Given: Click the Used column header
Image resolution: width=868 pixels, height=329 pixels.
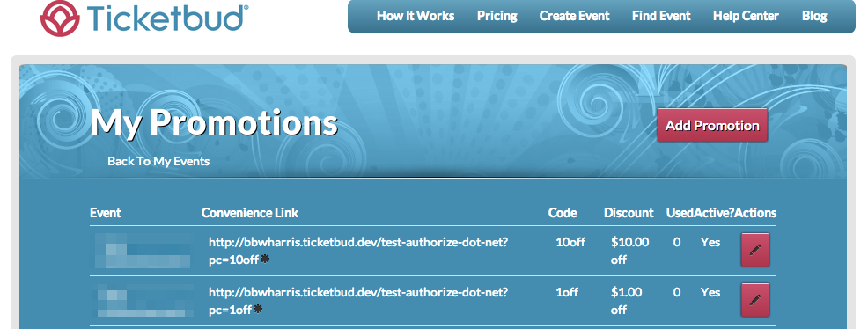Looking at the screenshot, I should click(680, 213).
